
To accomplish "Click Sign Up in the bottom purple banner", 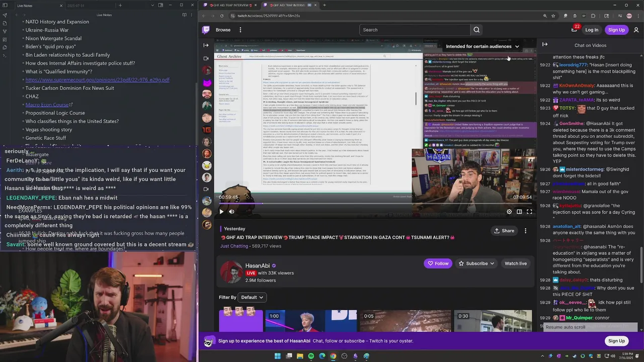I will 616,341.
